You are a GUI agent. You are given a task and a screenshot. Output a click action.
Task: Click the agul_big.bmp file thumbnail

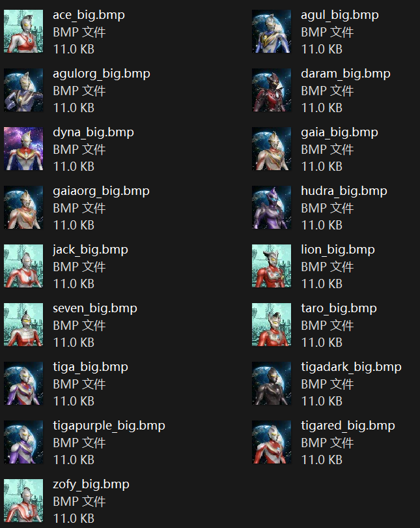pyautogui.click(x=272, y=31)
